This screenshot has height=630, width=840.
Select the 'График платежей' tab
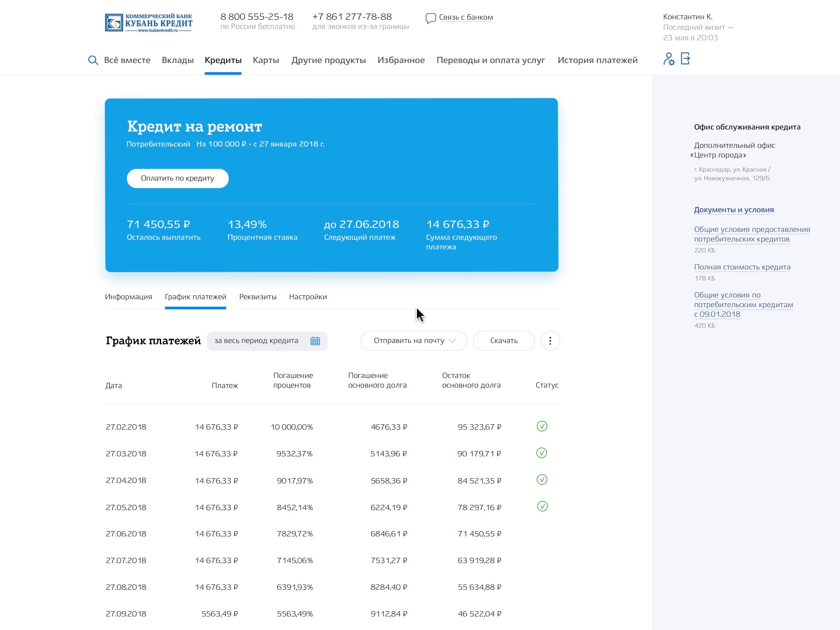pyautogui.click(x=196, y=297)
